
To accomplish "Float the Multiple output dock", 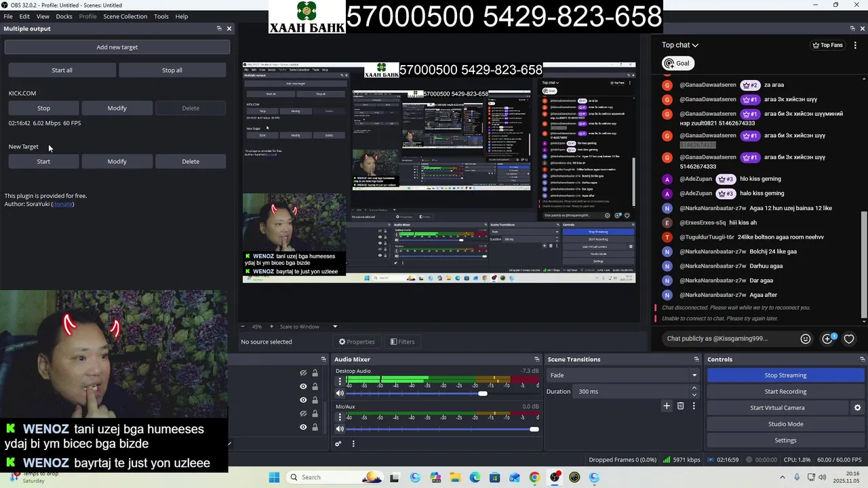I will (x=219, y=28).
